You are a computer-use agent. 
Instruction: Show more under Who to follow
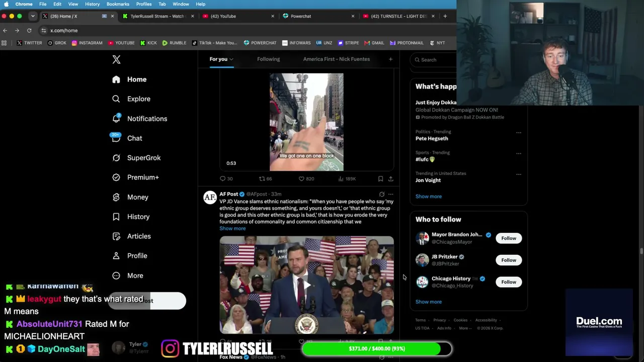click(x=429, y=302)
